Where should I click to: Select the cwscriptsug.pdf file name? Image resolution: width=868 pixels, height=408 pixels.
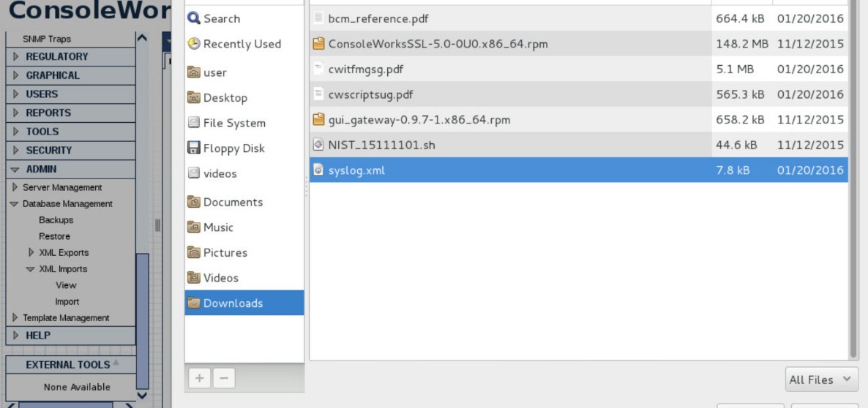pyautogui.click(x=370, y=94)
